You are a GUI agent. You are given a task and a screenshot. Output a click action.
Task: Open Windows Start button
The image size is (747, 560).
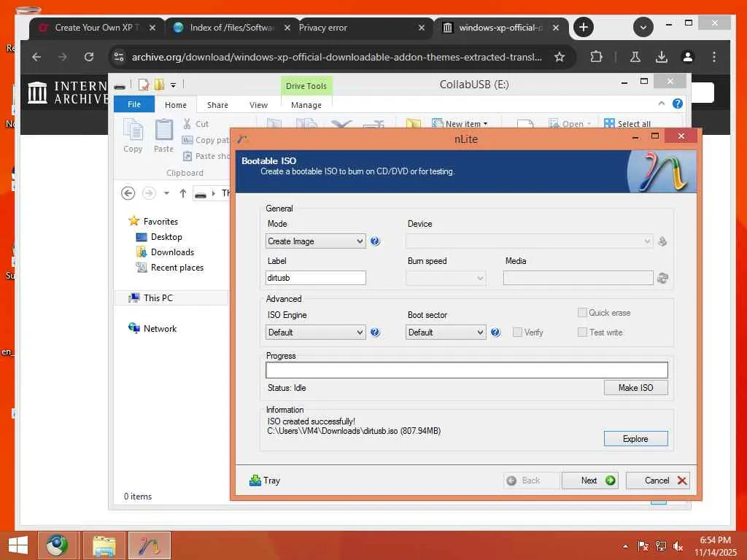(18, 545)
